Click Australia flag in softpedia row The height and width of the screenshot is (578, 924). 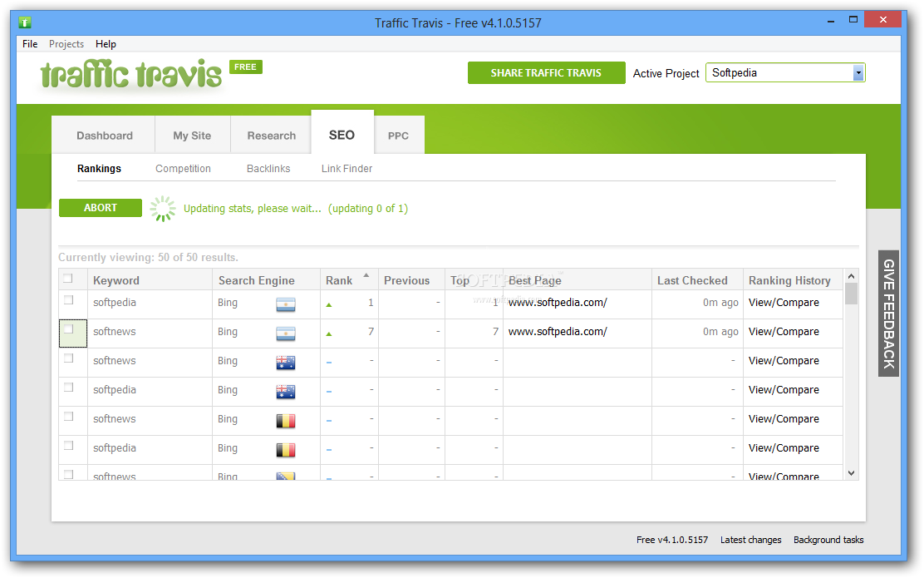[x=286, y=391]
